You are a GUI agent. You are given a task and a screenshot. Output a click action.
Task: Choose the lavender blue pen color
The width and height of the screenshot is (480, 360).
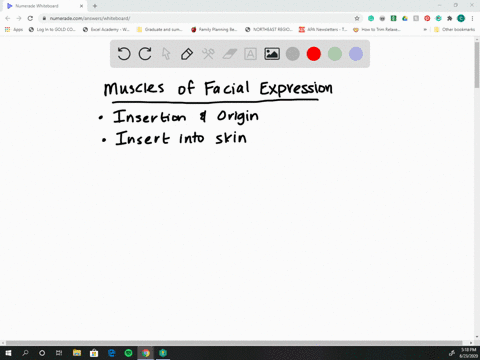pyautogui.click(x=356, y=54)
